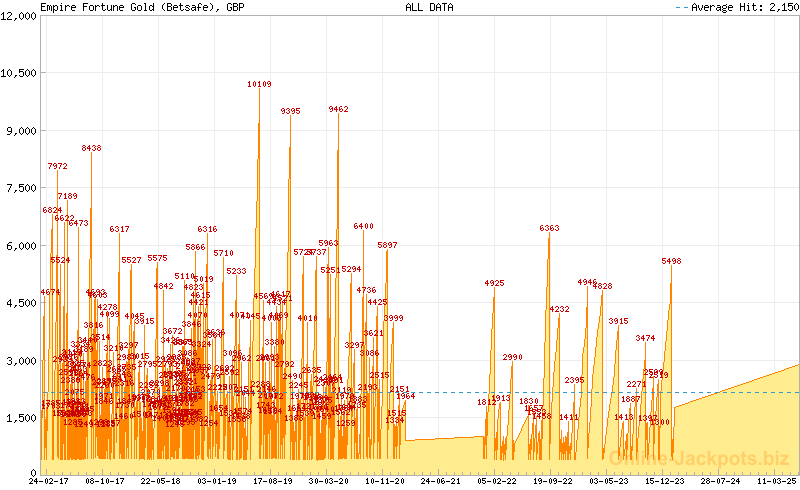The height and width of the screenshot is (490, 800).
Task: Select the 17-08-19 date on x-axis
Action: click(x=270, y=481)
